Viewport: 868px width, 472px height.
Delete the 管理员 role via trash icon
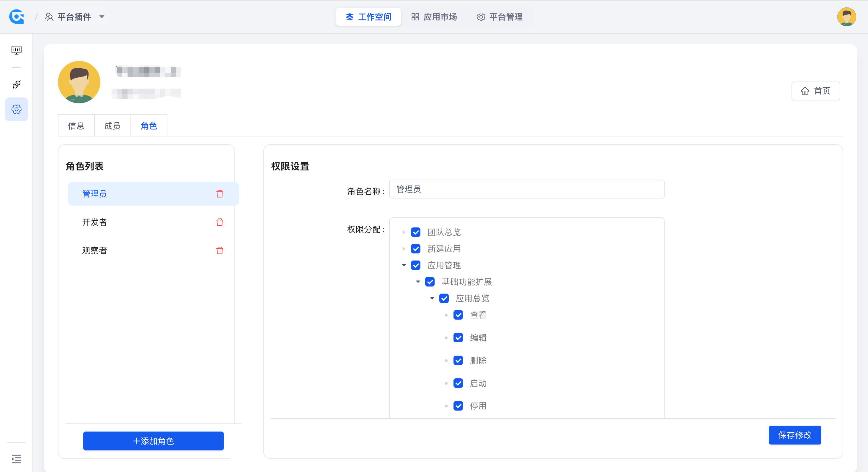click(219, 194)
